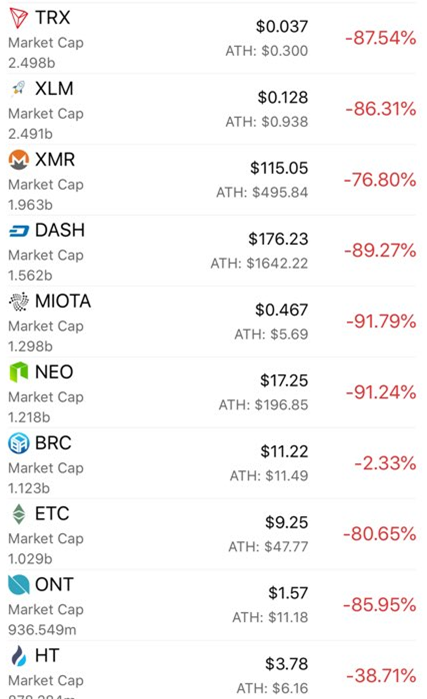Open the HT price $3.78
The height and width of the screenshot is (699, 427).
click(287, 664)
